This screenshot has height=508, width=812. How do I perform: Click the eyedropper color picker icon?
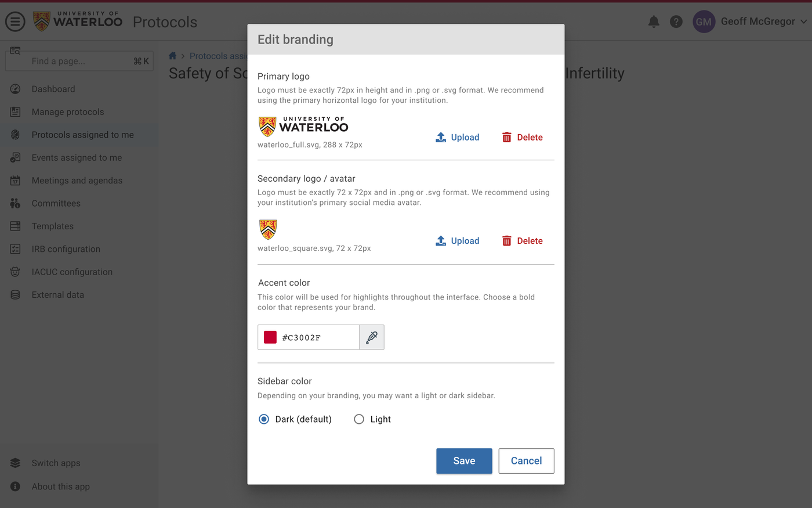point(372,337)
